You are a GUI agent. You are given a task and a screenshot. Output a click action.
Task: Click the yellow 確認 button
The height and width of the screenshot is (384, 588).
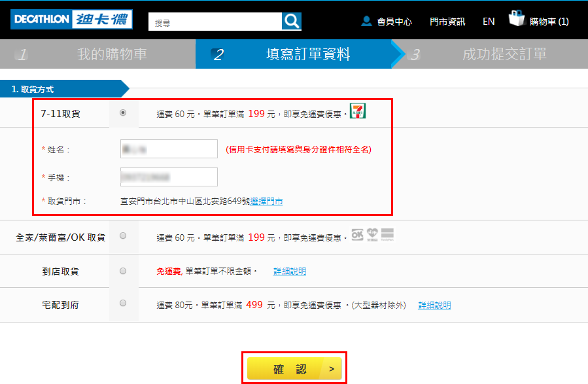pyautogui.click(x=294, y=369)
